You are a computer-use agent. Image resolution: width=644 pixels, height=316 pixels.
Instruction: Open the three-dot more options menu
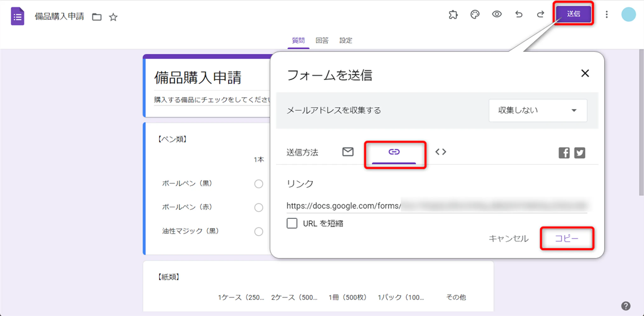[x=607, y=14]
